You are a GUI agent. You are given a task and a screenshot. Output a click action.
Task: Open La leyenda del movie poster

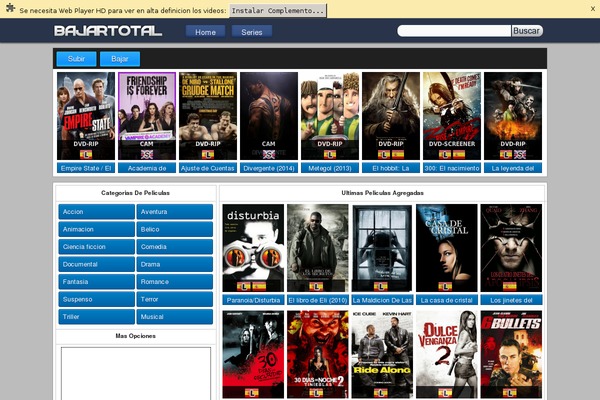point(513,116)
